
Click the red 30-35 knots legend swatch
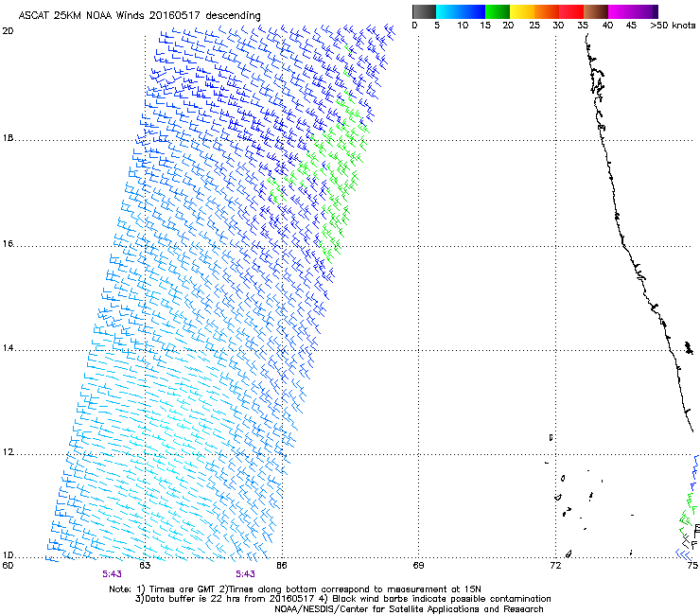pos(571,11)
